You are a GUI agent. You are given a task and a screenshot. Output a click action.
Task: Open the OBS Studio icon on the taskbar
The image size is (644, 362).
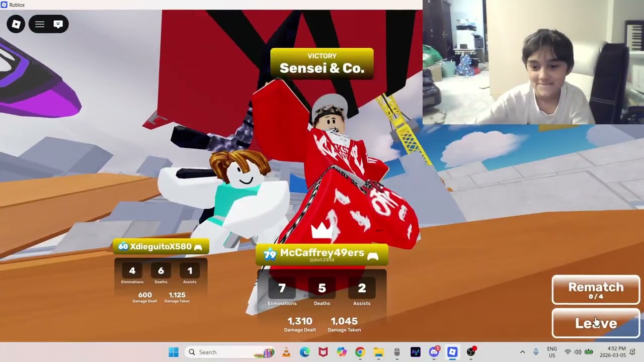click(x=470, y=352)
